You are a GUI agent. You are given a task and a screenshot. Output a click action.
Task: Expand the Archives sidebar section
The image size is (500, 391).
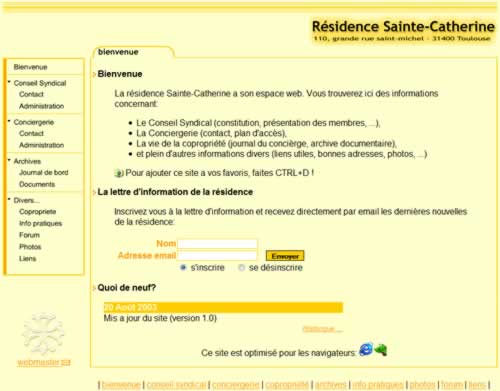coord(27,161)
